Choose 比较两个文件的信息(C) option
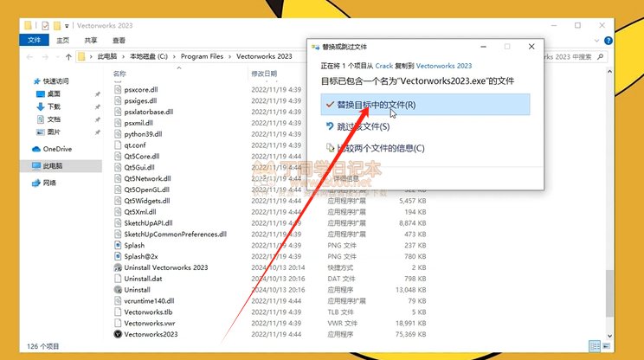The width and height of the screenshot is (644, 360). (x=425, y=148)
